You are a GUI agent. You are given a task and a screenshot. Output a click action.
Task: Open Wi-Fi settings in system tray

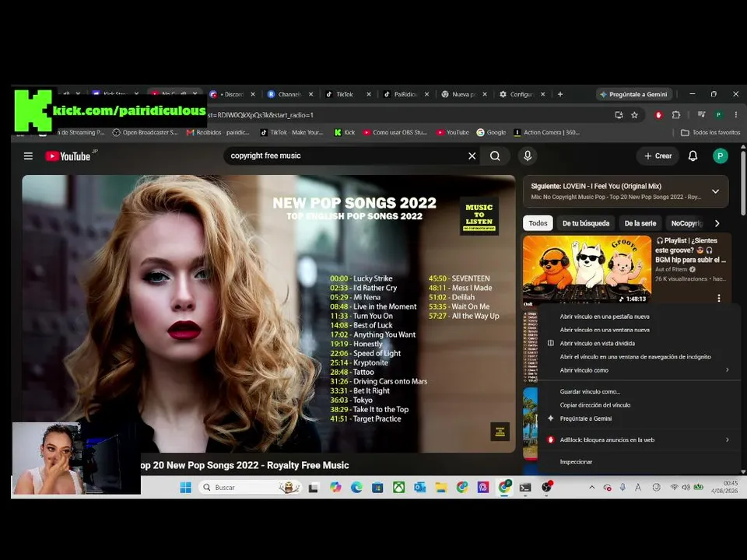click(674, 487)
